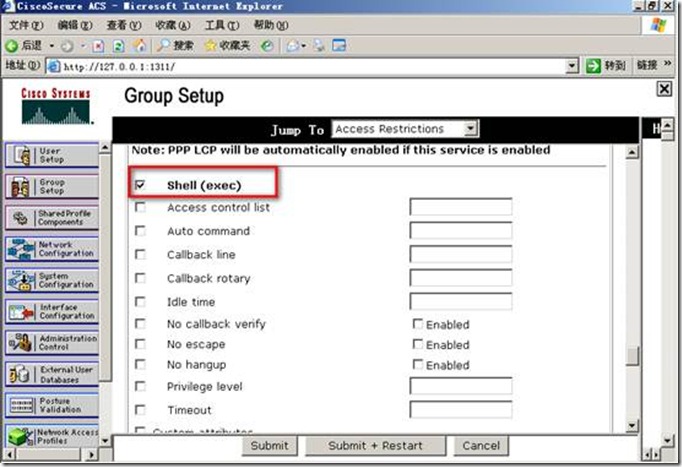Click the IE Home icon

(x=139, y=46)
